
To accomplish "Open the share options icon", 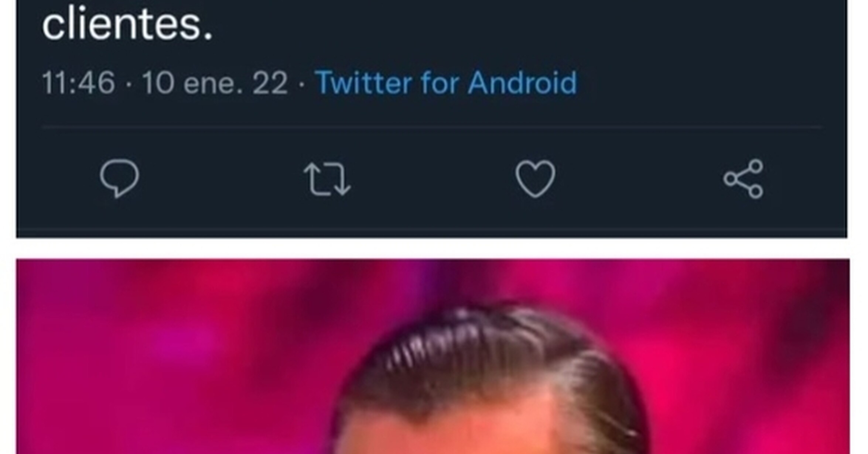I will click(x=743, y=179).
